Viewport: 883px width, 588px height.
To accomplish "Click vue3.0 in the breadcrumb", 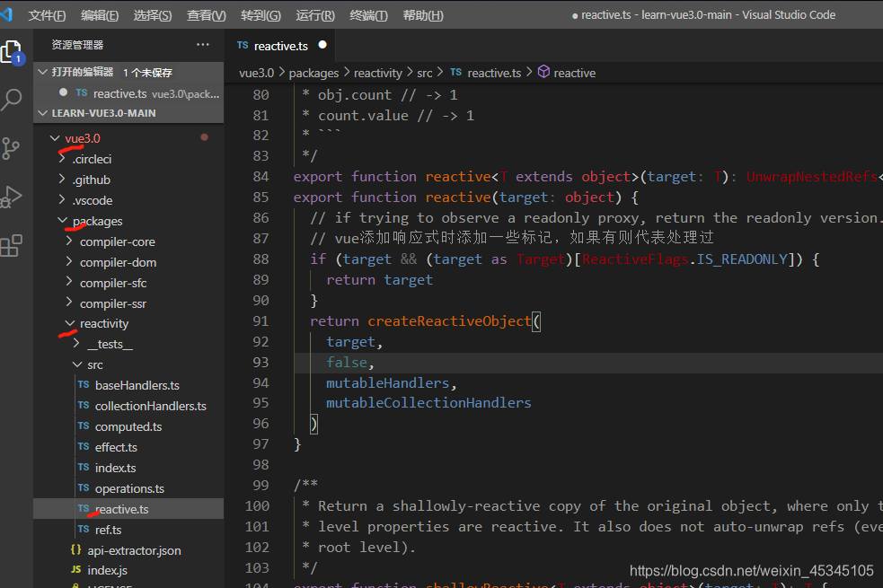I will click(256, 73).
